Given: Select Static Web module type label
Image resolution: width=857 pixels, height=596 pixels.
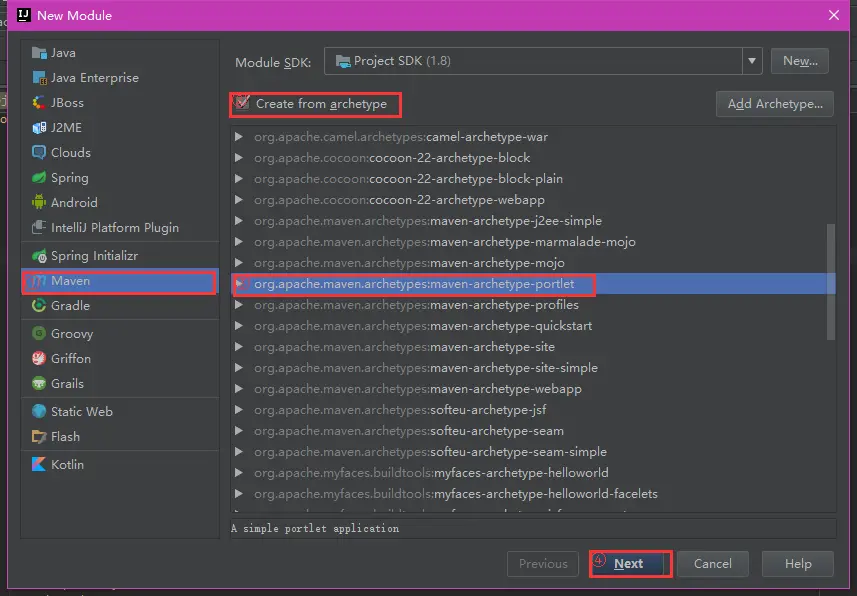Looking at the screenshot, I should [81, 411].
